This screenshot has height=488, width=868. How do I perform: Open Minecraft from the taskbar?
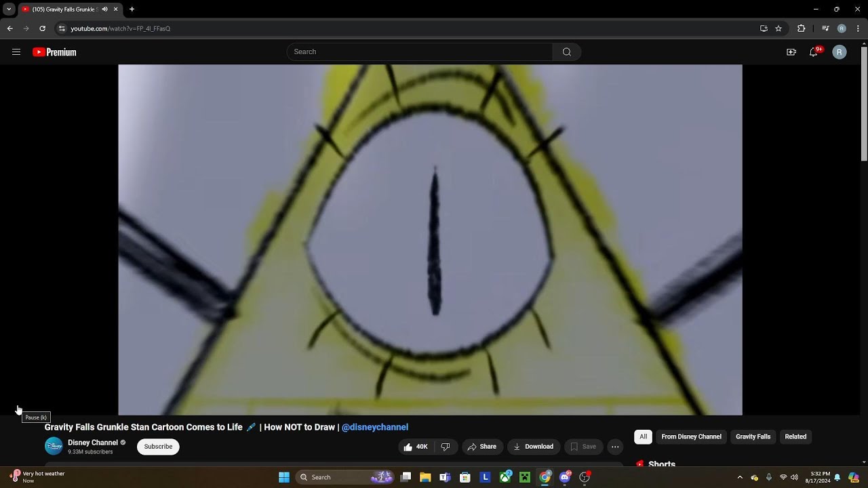coord(525,477)
